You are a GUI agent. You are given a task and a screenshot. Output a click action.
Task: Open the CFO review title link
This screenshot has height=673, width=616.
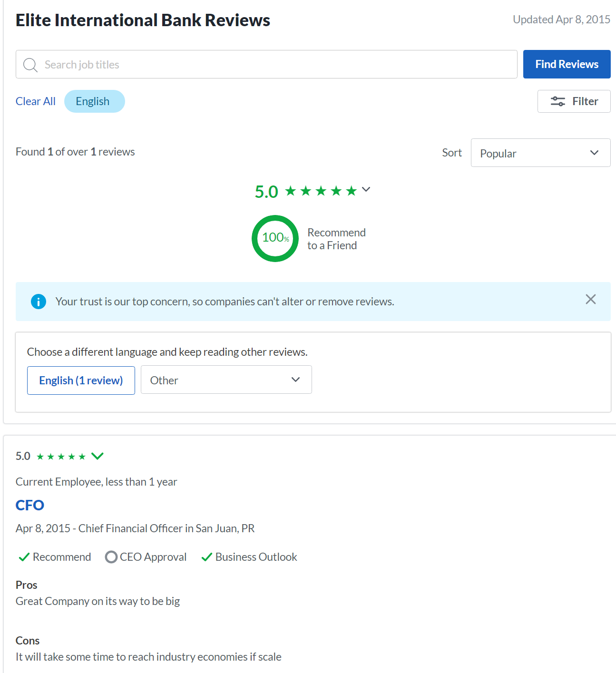point(30,505)
